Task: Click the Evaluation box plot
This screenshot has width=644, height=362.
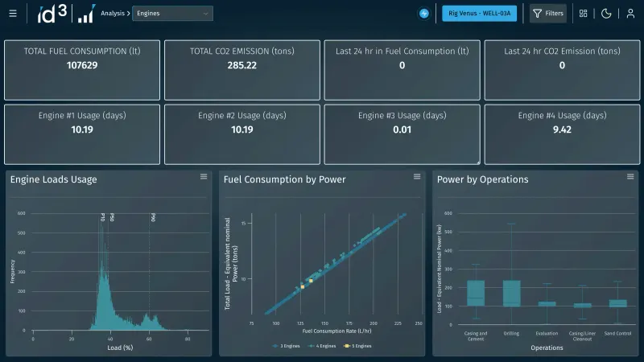Action: pos(547,304)
